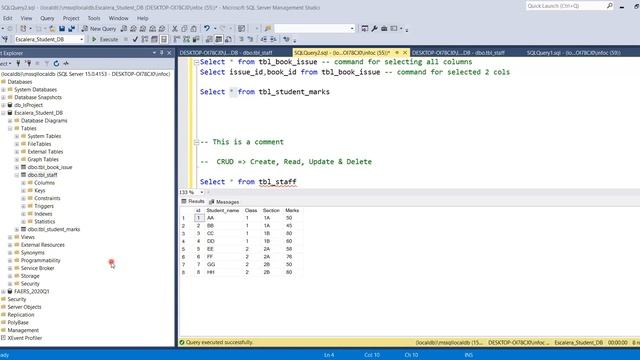Click the Query Options icon
The width and height of the screenshot is (640, 360).
(154, 39)
